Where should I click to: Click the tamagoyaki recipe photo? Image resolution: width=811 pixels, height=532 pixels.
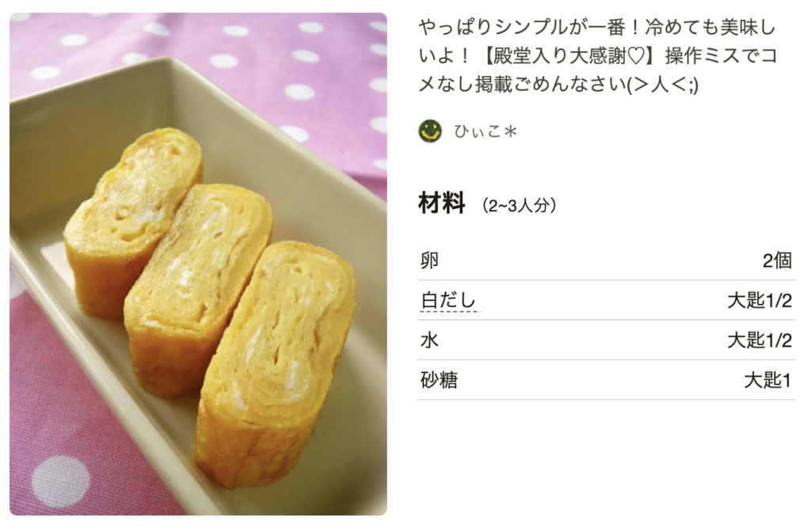198,264
